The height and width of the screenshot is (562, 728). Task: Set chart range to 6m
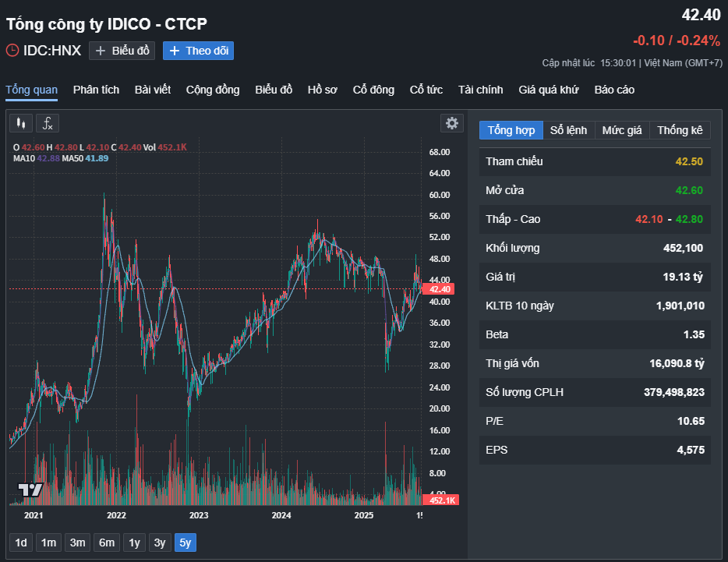(107, 543)
